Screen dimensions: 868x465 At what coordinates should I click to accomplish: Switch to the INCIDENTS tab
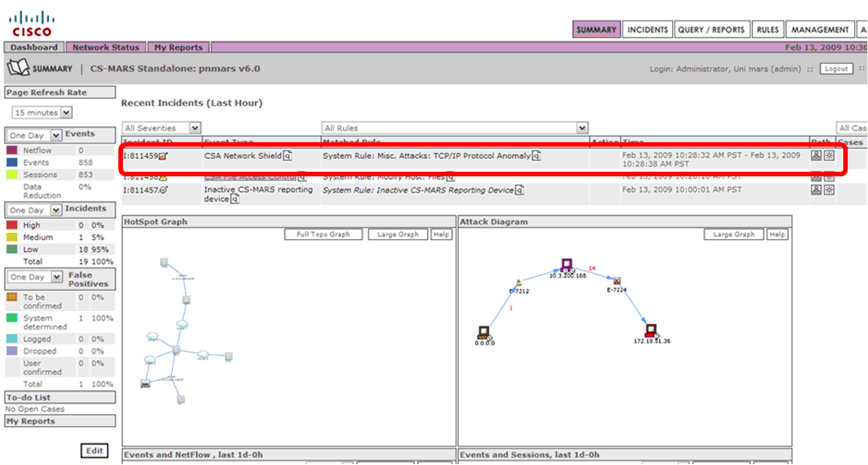[x=648, y=29]
